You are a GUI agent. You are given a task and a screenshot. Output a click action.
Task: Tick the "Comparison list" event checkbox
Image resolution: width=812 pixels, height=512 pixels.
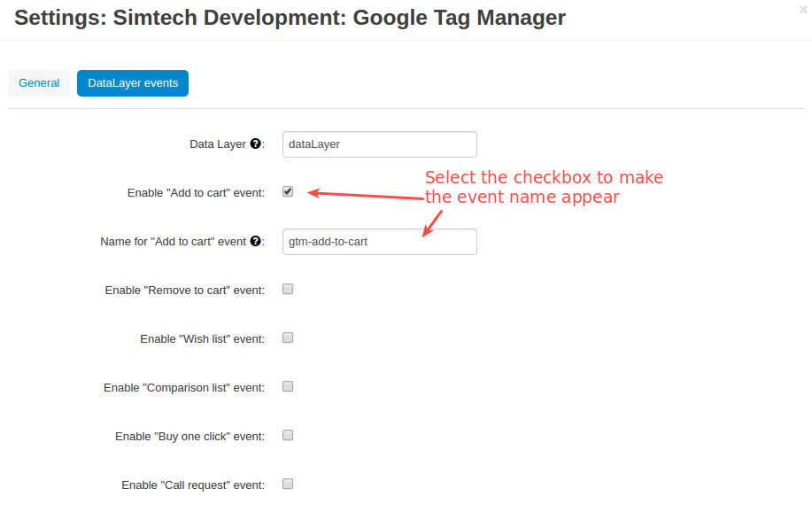pos(288,386)
